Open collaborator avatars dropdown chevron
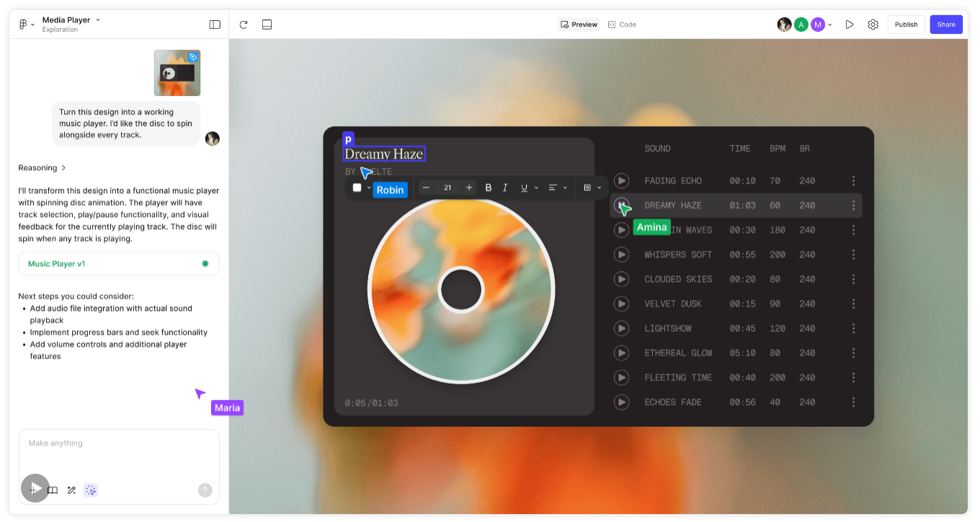Viewport: 980px width, 522px height. tap(830, 25)
